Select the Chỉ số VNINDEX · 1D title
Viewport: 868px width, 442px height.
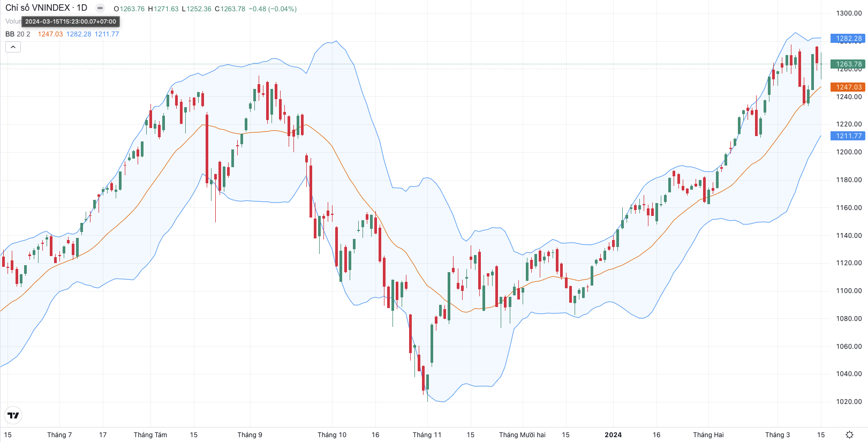[x=46, y=8]
